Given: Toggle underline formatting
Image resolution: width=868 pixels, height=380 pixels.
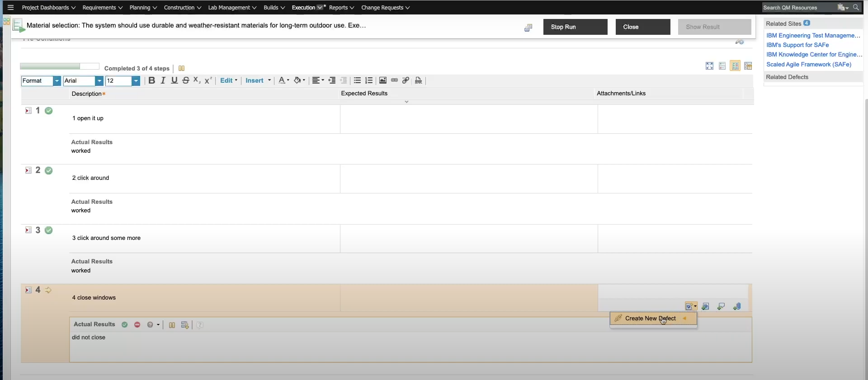Looking at the screenshot, I should tap(174, 80).
